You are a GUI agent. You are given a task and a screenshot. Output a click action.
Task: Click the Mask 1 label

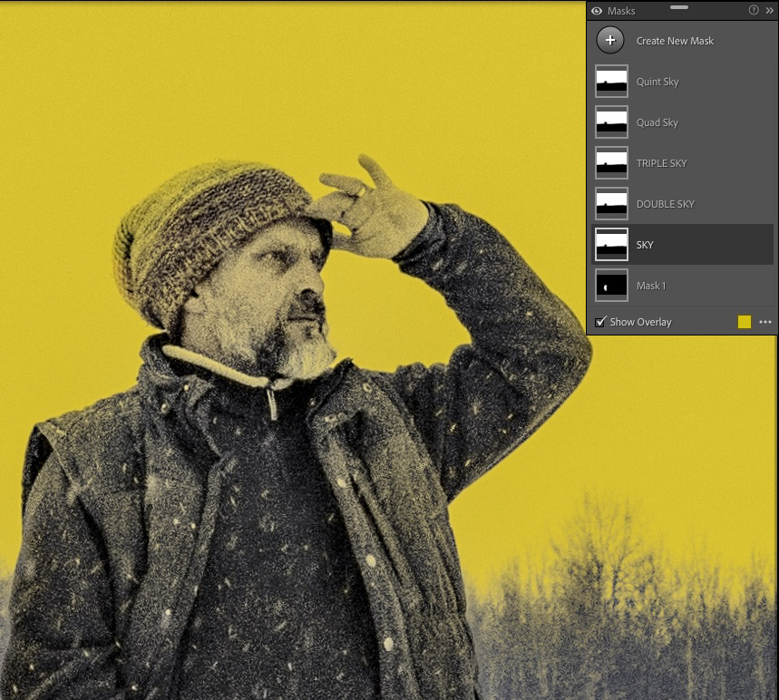[x=651, y=286]
